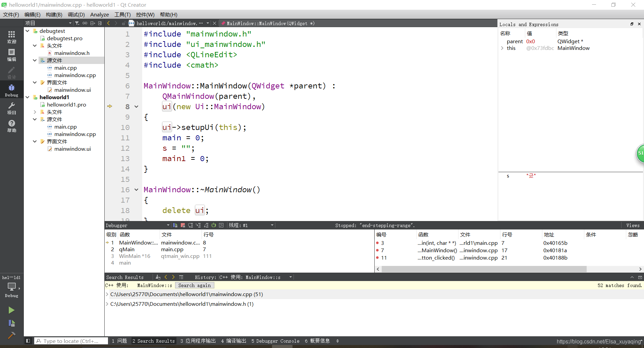Toggle expand all search results
644x348 pixels.
click(x=181, y=277)
